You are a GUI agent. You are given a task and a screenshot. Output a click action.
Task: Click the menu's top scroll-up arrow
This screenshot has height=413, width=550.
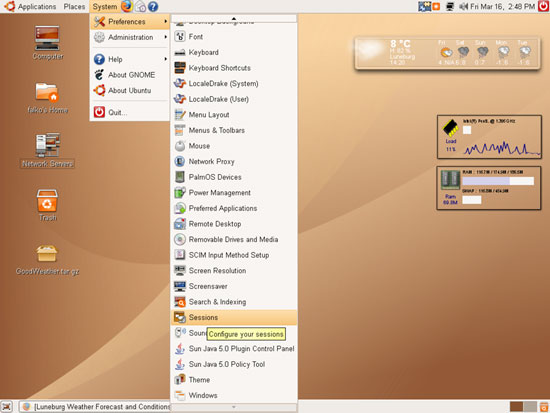pyautogui.click(x=234, y=18)
